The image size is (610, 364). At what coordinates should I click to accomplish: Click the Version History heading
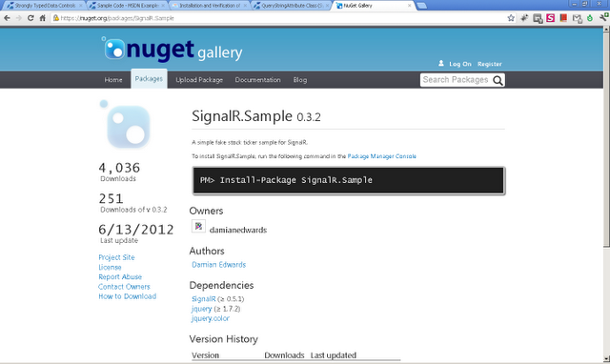point(223,339)
